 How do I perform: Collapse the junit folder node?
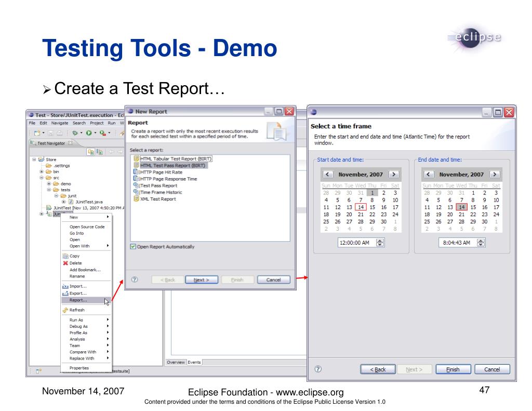pos(56,196)
